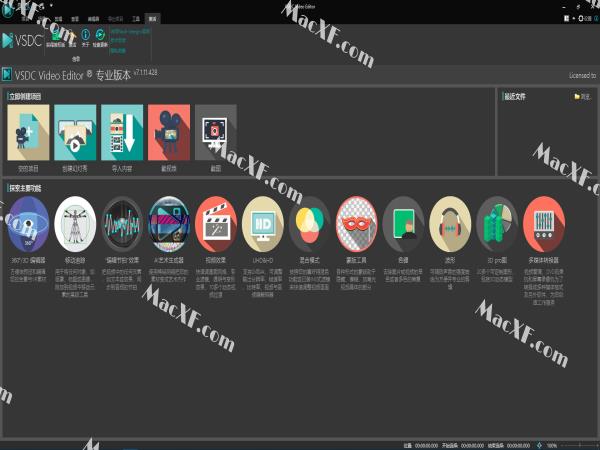Open video effects clapperboard icon
Screen dimensions: 600x450
coord(216,224)
